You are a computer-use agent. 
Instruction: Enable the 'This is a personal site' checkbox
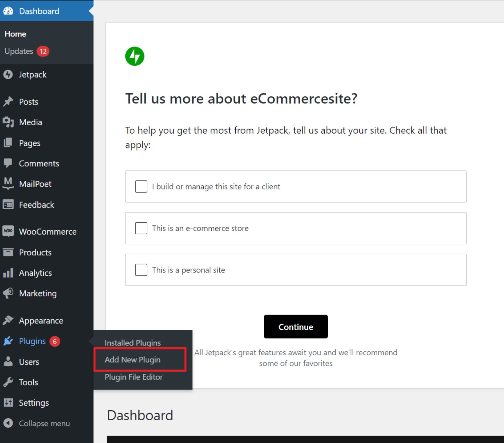(x=141, y=270)
